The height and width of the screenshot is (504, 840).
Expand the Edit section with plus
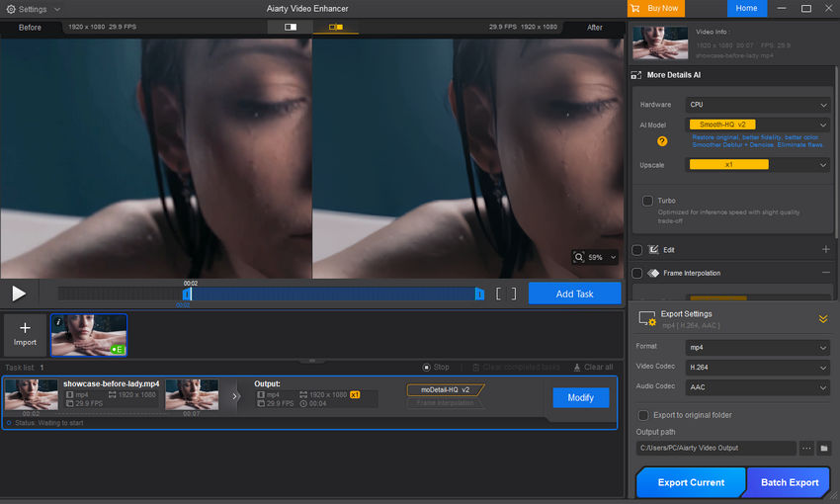pyautogui.click(x=825, y=250)
